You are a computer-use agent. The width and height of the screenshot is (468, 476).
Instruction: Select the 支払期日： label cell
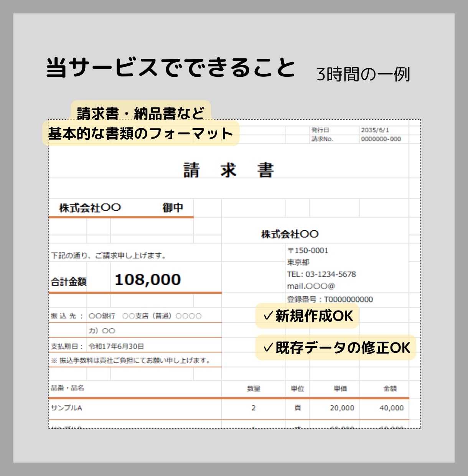coord(67,346)
